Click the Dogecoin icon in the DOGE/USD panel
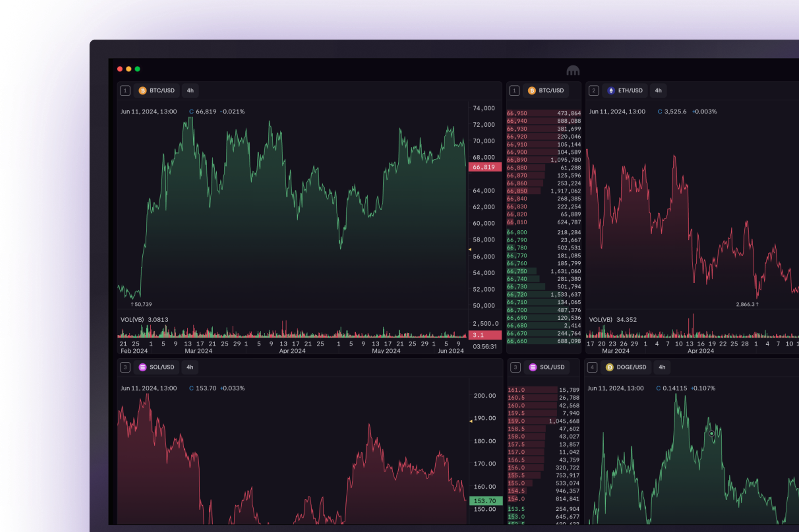This screenshot has width=799, height=532. click(x=610, y=367)
